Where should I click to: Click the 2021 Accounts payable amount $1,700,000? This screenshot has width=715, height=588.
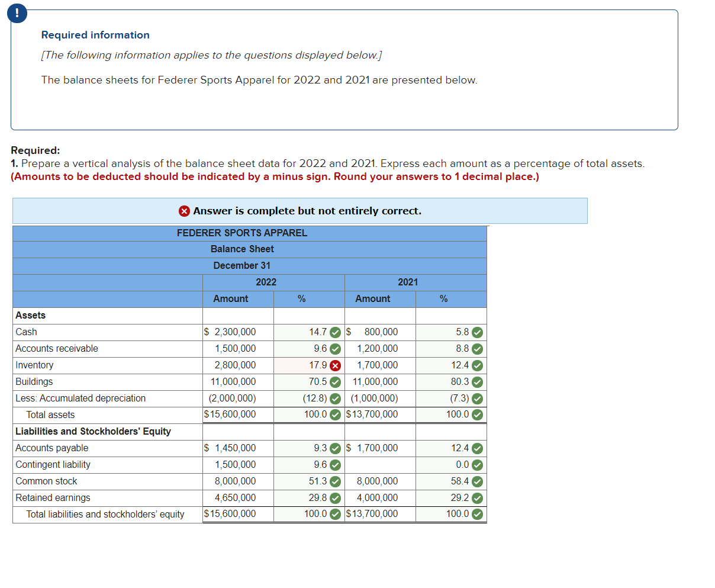372,448
